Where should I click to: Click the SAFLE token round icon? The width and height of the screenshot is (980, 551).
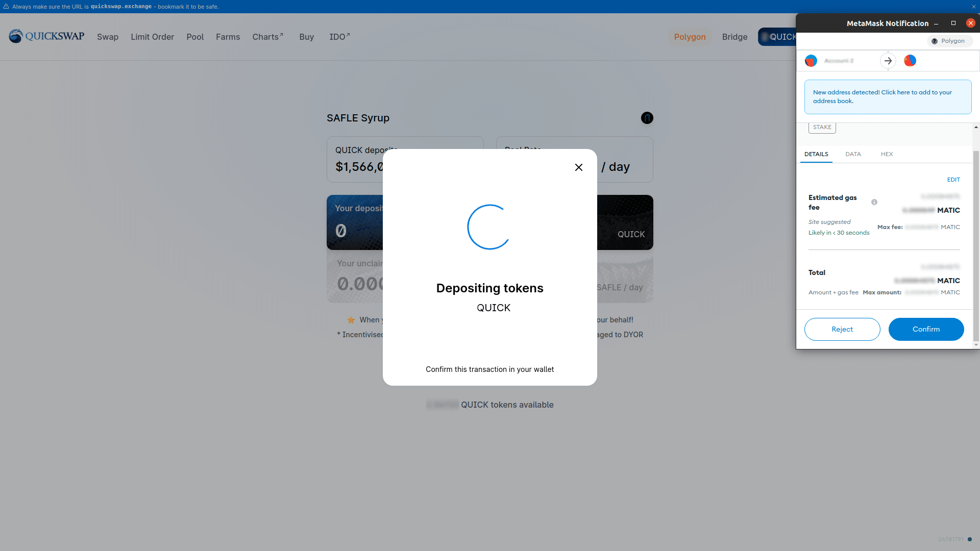pyautogui.click(x=647, y=118)
